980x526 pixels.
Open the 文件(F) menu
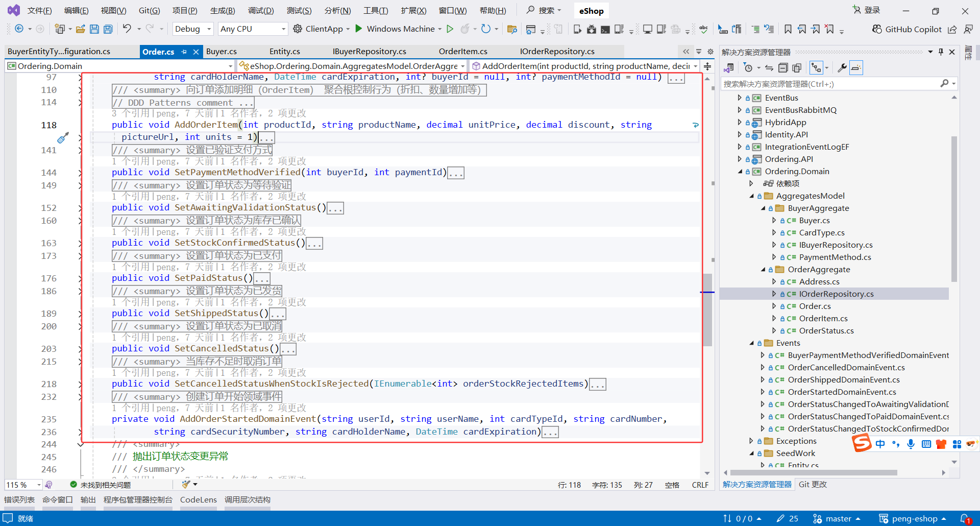pyautogui.click(x=39, y=11)
